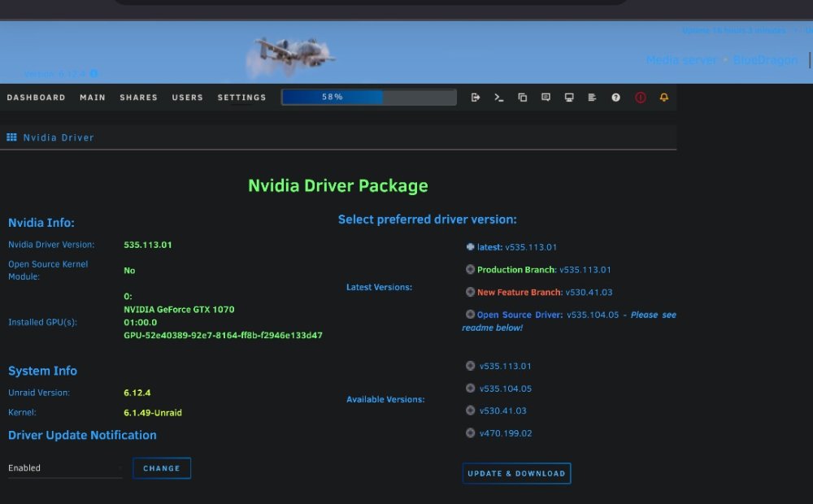Click the Unraid Version 6.12.4 value
813x504 pixels.
point(137,393)
